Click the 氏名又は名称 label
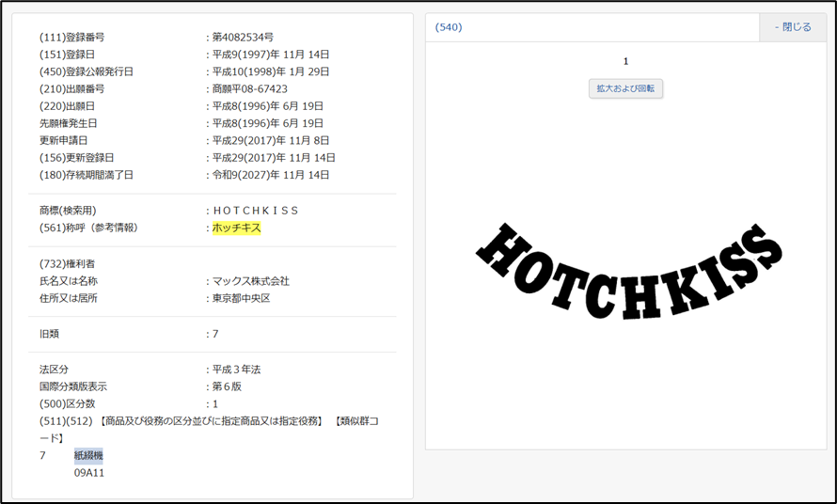This screenshot has width=837, height=504. click(x=69, y=281)
